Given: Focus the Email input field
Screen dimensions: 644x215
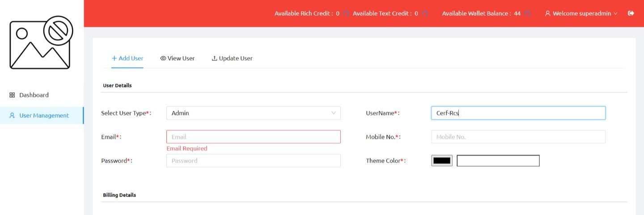Looking at the screenshot, I should (253, 137).
